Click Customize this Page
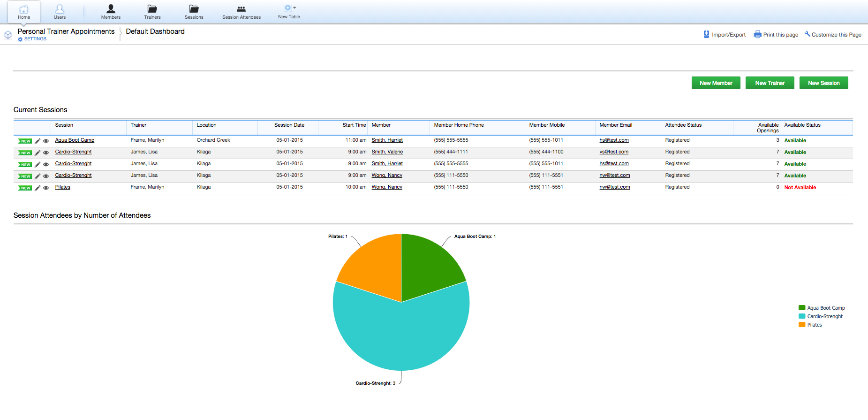Viewport: 868px width, 420px height. [x=833, y=35]
